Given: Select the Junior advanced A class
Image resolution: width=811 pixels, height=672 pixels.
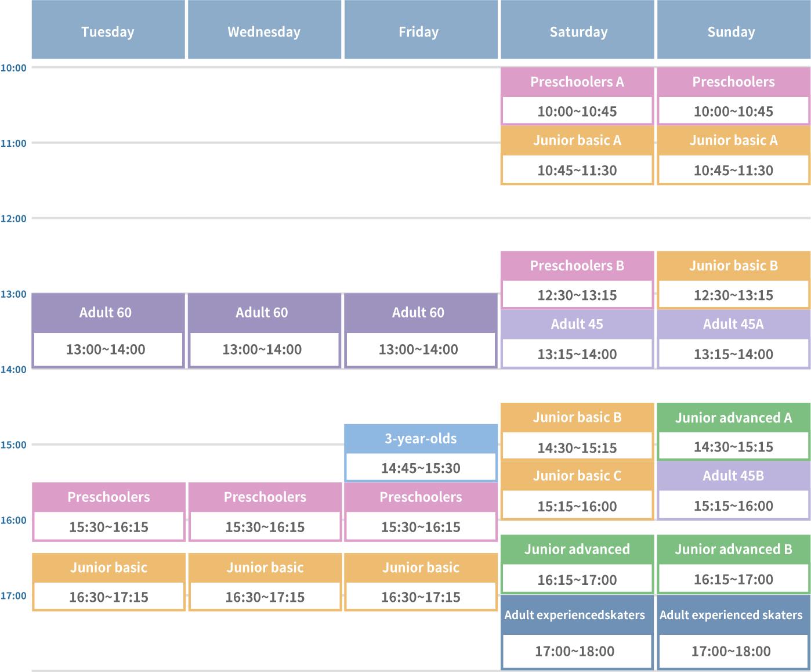Looking at the screenshot, I should [733, 432].
